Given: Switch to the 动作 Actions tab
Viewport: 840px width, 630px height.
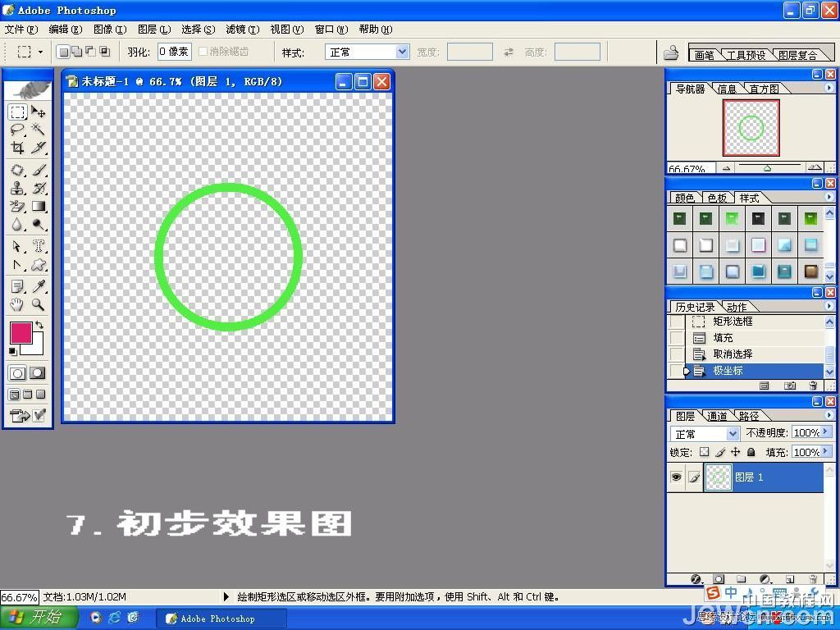Looking at the screenshot, I should (737, 307).
